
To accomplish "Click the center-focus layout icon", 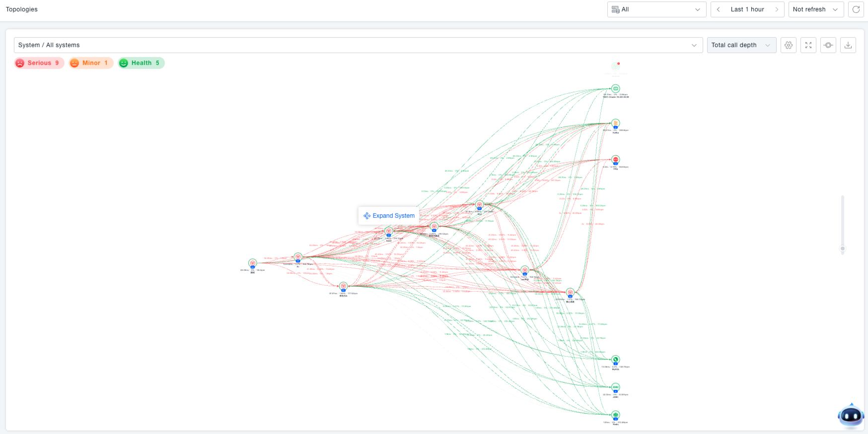I will pyautogui.click(x=828, y=45).
